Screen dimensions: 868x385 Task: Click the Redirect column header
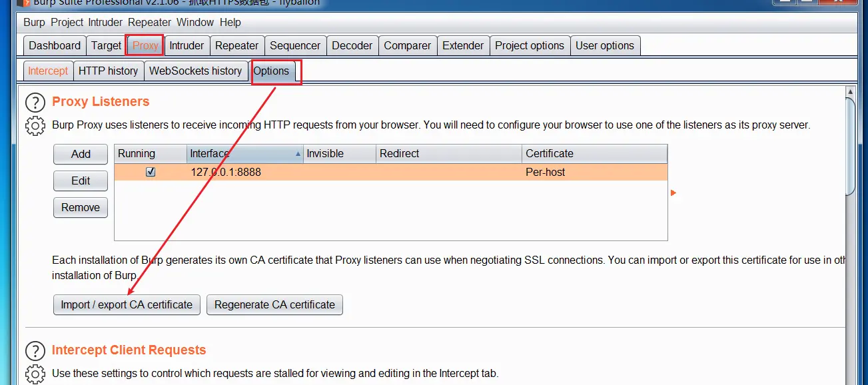click(x=449, y=154)
